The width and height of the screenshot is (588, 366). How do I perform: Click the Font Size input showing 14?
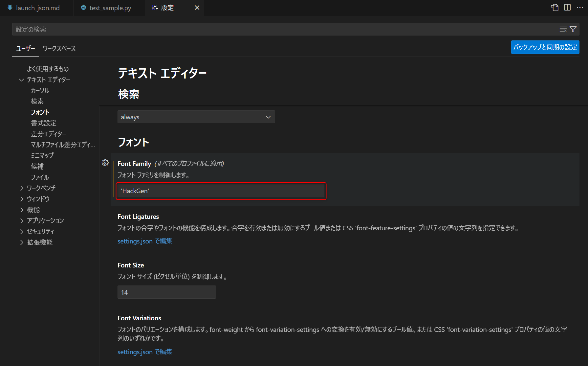[x=166, y=292]
